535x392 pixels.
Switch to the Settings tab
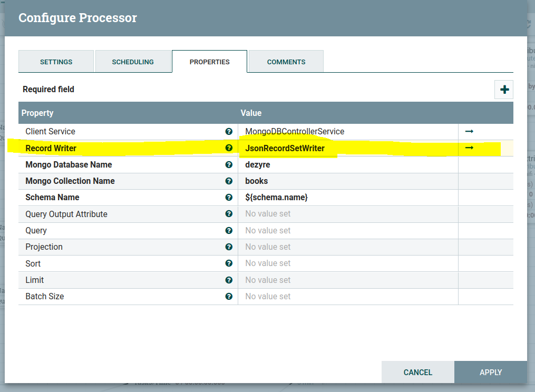[x=56, y=62]
